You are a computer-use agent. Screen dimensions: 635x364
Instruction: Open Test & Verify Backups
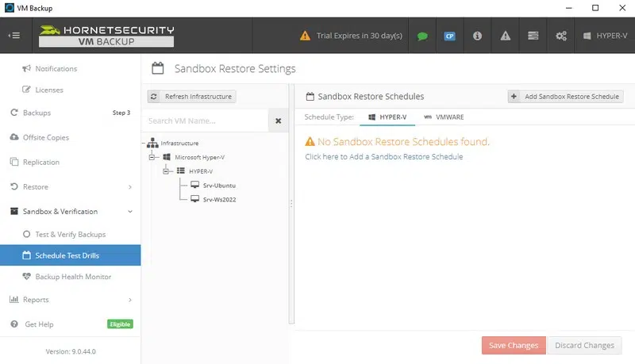[x=70, y=235]
